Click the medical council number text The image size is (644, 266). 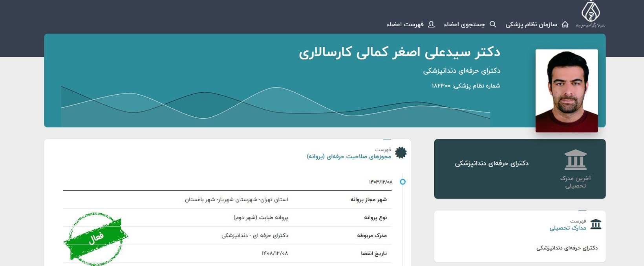click(x=466, y=86)
